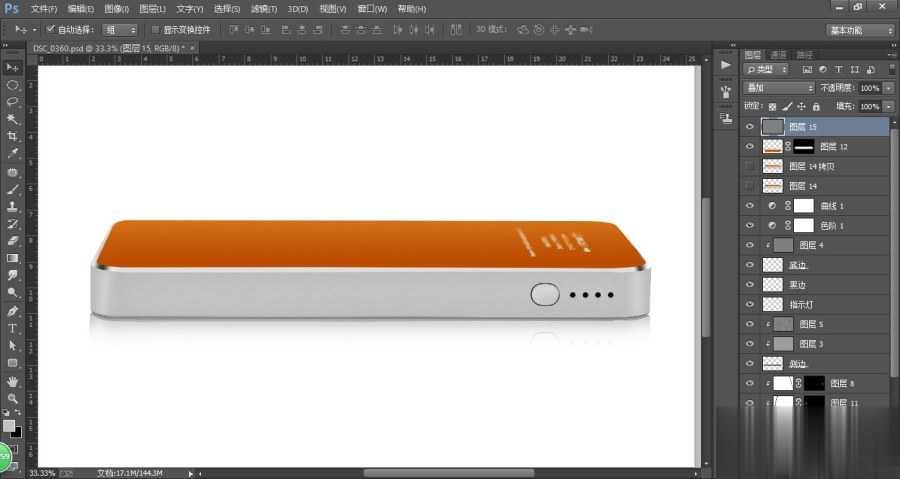Click the lock transparent pixels icon

[x=773, y=107]
